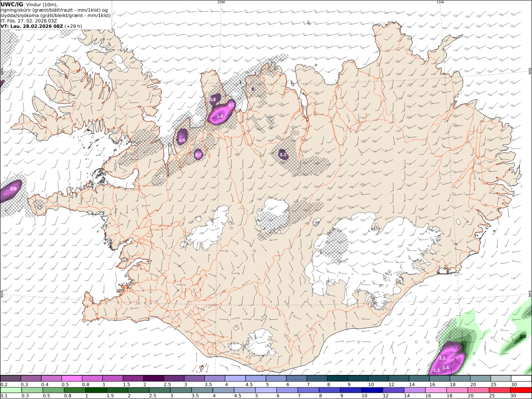Click the 1.2 value in the southeast blob
This screenshot has width=532, height=399.
[x=442, y=358]
